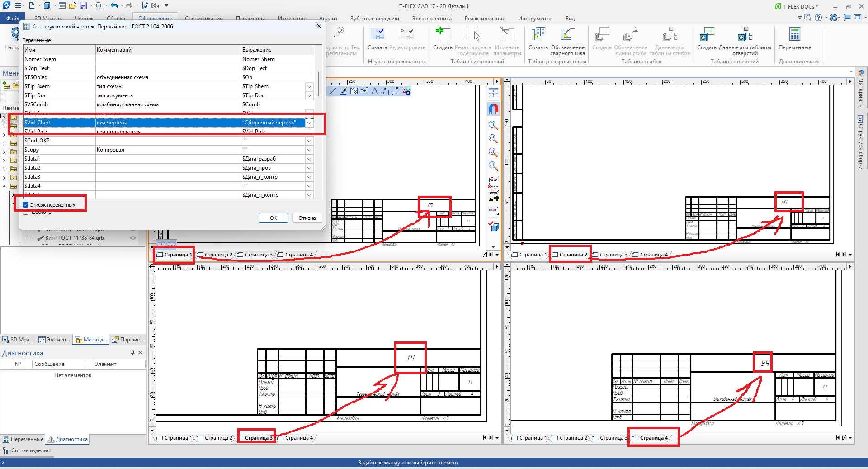The height and width of the screenshot is (469, 868).
Task: Toggle the magnet snapping icon
Action: 493,109
